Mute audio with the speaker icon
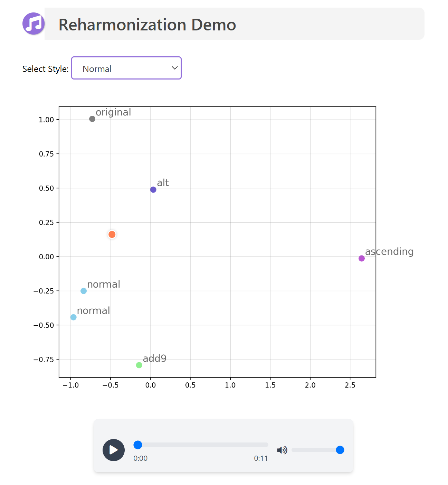448x485 pixels. (x=282, y=450)
